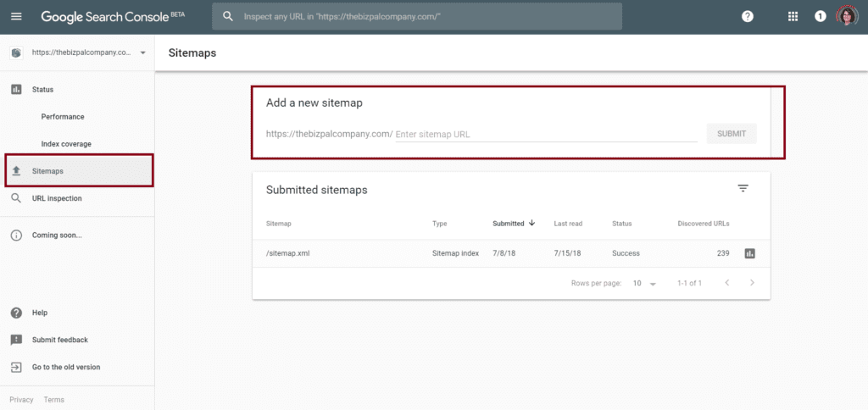Click the Success status cell
Viewport: 868px width, 410px height.
(x=626, y=253)
